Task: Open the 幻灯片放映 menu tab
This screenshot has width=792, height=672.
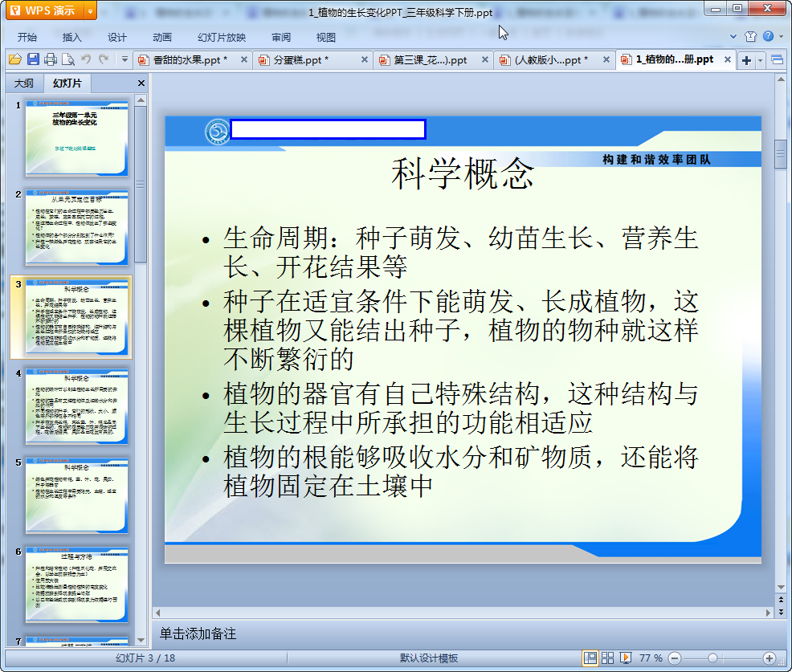Action: click(222, 38)
